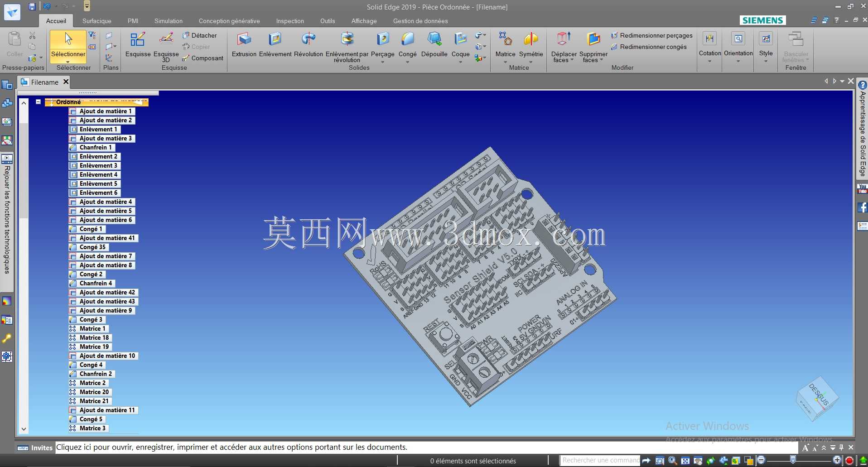Viewport: 868px width, 467px height.
Task: Open the Style tool
Action: tap(766, 43)
